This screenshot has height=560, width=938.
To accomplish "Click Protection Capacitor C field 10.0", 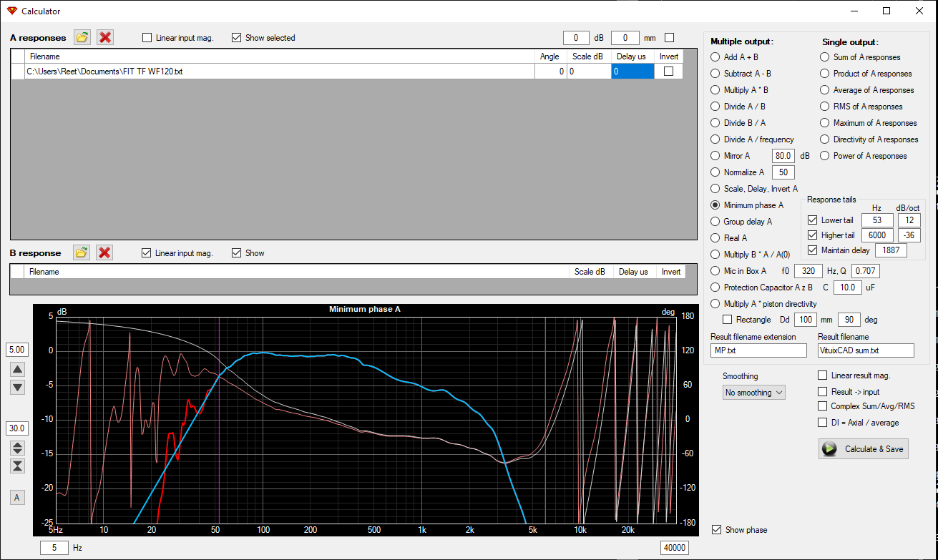I will (847, 288).
